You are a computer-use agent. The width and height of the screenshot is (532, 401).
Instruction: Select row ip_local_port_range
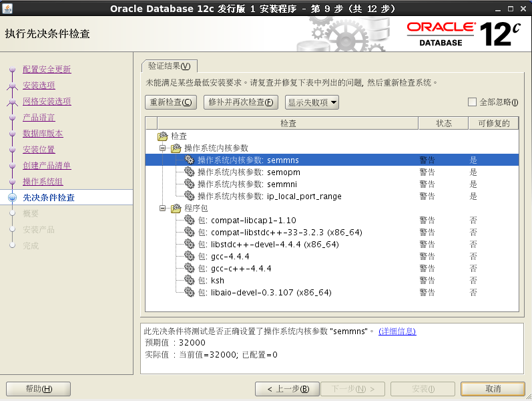tap(332, 196)
